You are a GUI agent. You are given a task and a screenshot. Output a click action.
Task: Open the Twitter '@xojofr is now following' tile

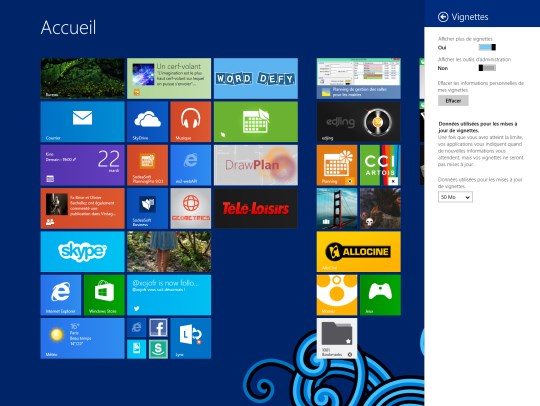click(169, 295)
